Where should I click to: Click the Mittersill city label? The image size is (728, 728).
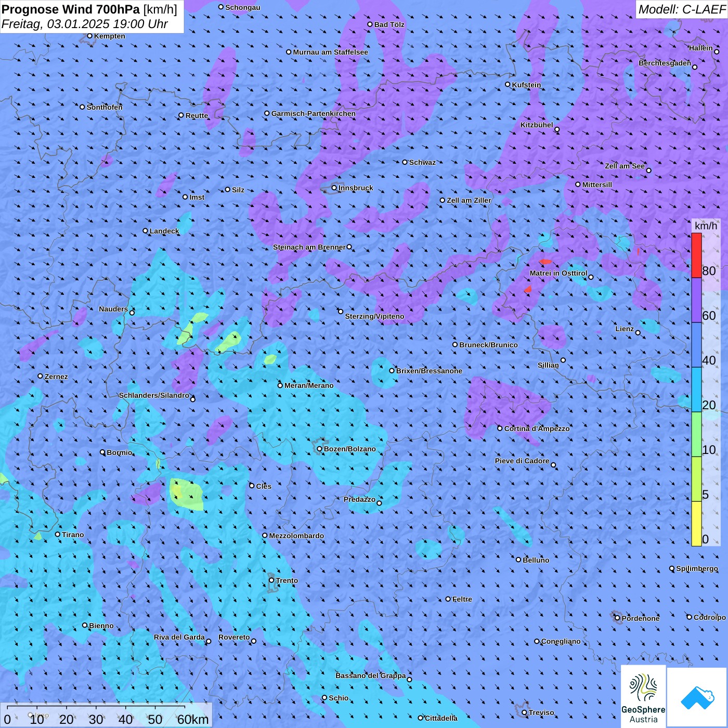[x=597, y=185]
